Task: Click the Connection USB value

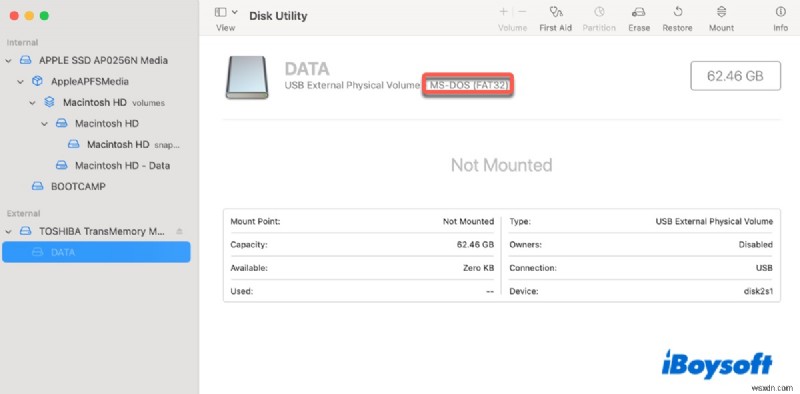Action: [x=765, y=268]
